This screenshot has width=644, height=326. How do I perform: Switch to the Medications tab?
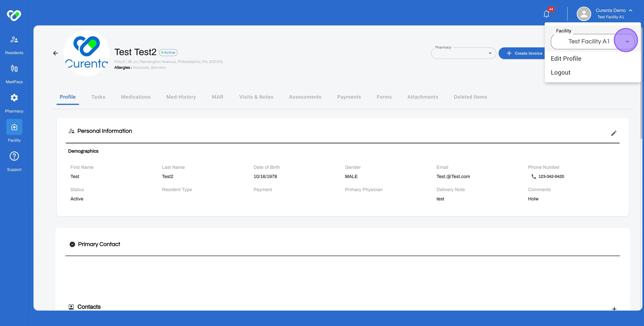(136, 97)
